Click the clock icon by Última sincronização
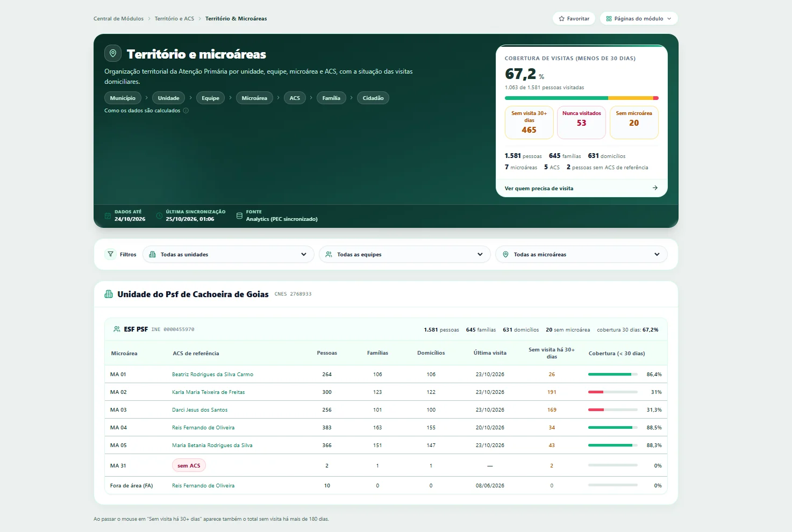Screen dimensions: 792x532 point(159,215)
